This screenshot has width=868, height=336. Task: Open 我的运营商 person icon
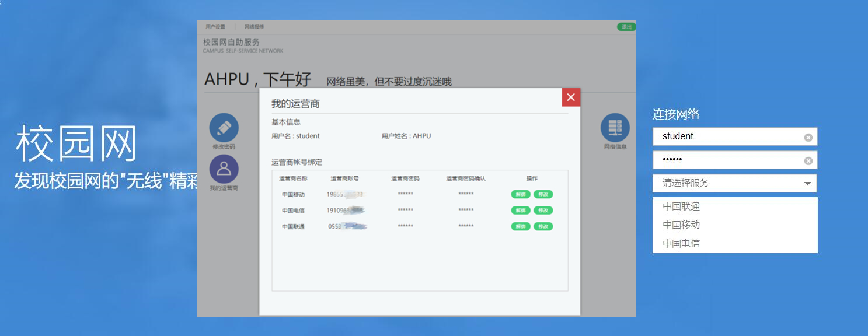pyautogui.click(x=224, y=169)
